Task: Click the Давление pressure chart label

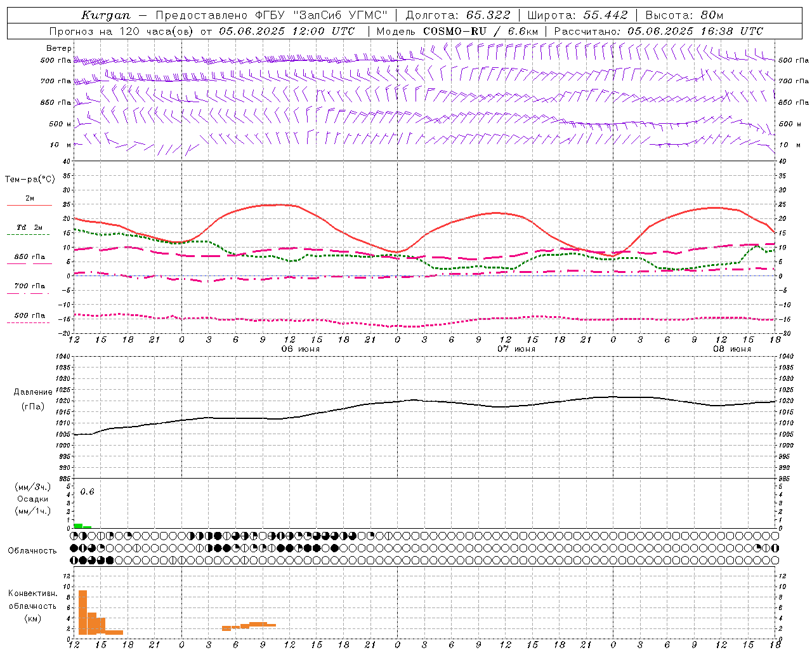Action: coord(33,392)
